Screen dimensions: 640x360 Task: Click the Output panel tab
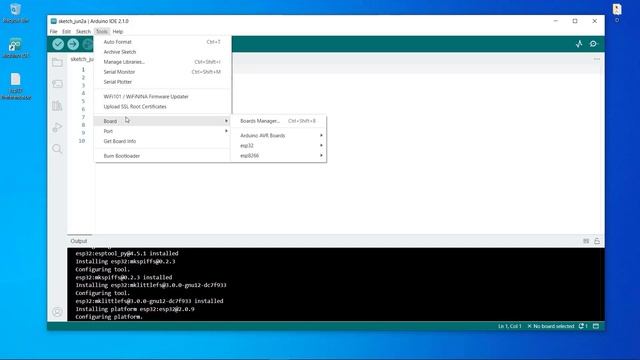[79, 241]
